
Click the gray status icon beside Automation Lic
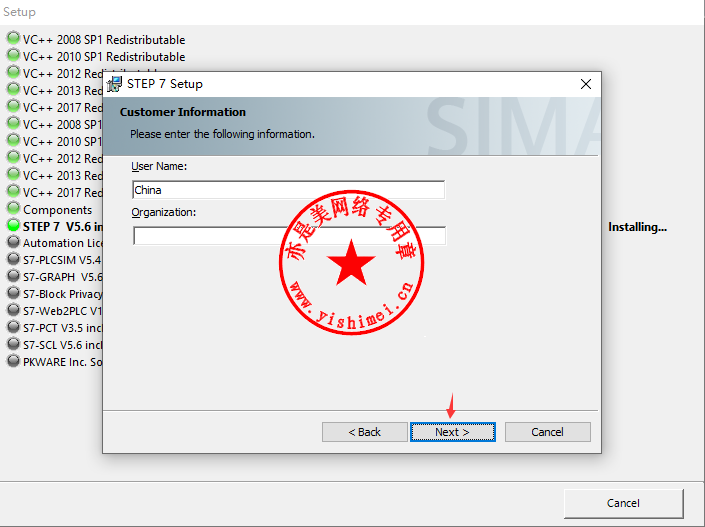(13, 242)
